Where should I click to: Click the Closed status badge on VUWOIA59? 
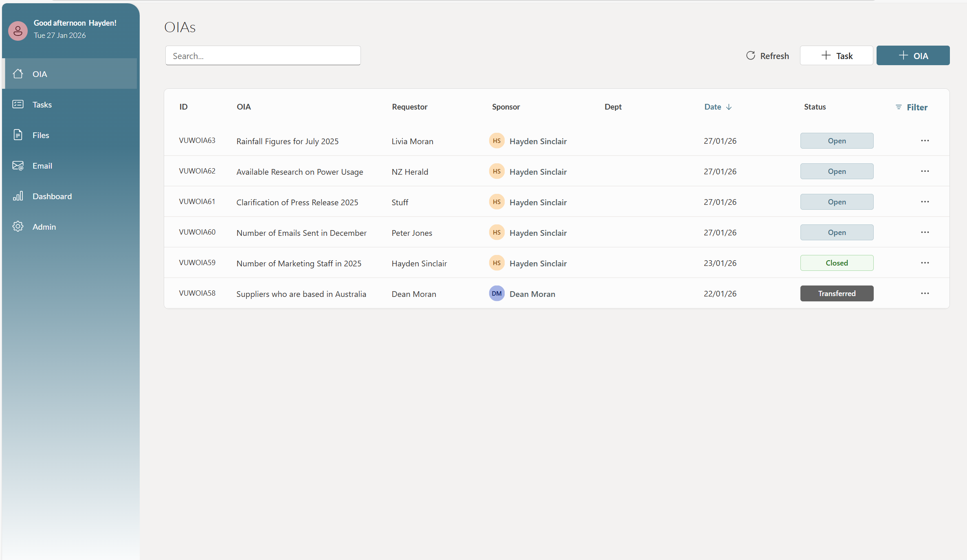[x=837, y=263]
